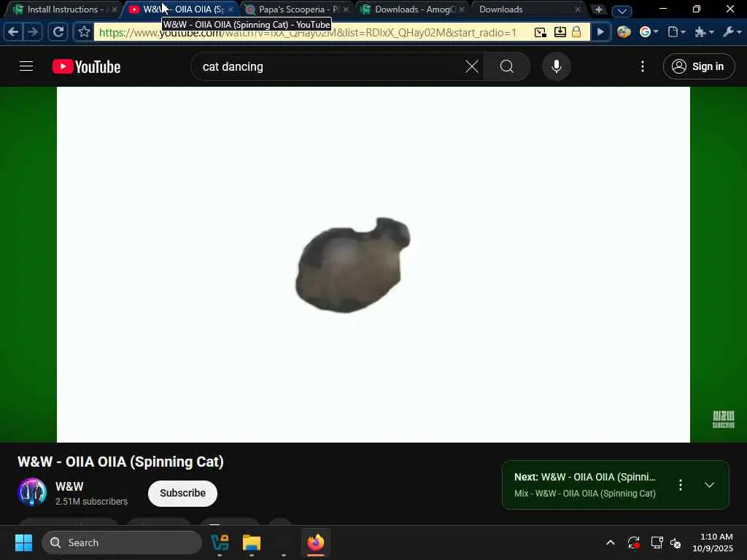
Task: Open the colorful palette extension icon
Action: 624,32
